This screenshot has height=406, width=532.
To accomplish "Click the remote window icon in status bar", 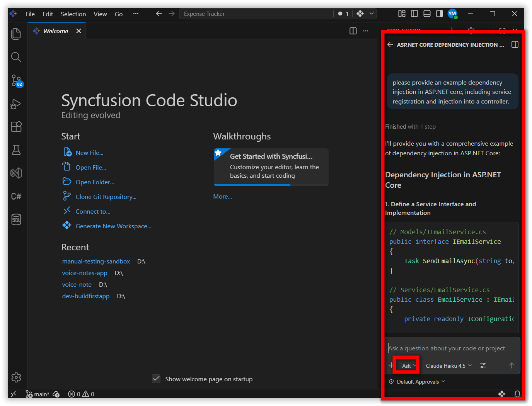I will click(14, 394).
